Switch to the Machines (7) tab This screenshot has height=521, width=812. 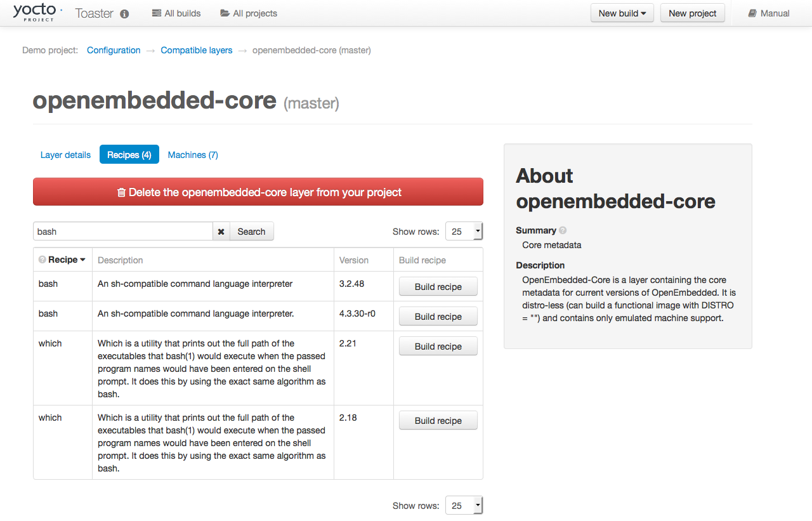(193, 155)
